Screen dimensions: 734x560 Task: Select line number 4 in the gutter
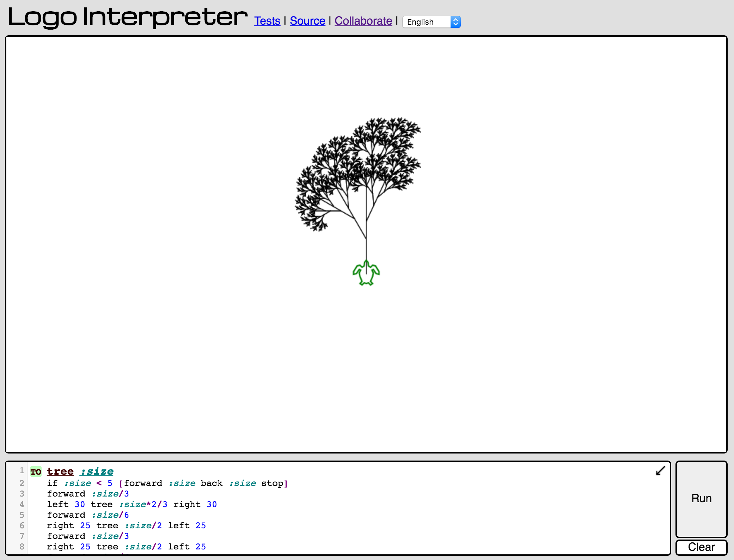[x=22, y=504]
